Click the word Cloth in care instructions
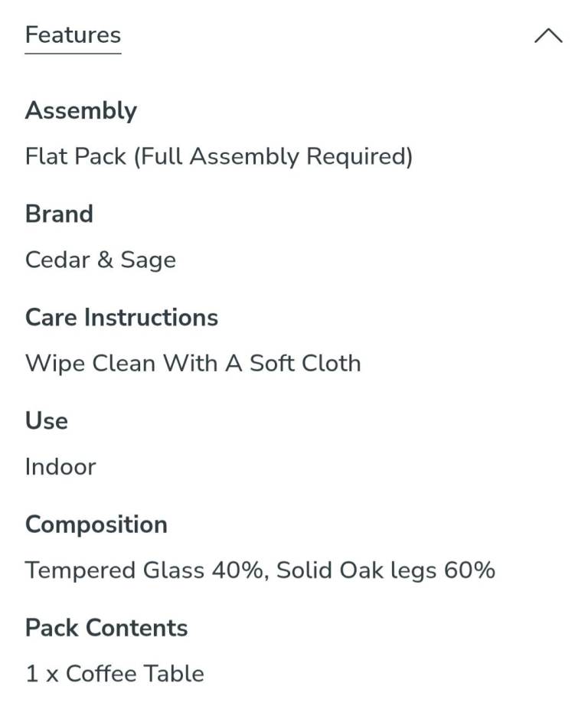The image size is (588, 706). (x=332, y=363)
